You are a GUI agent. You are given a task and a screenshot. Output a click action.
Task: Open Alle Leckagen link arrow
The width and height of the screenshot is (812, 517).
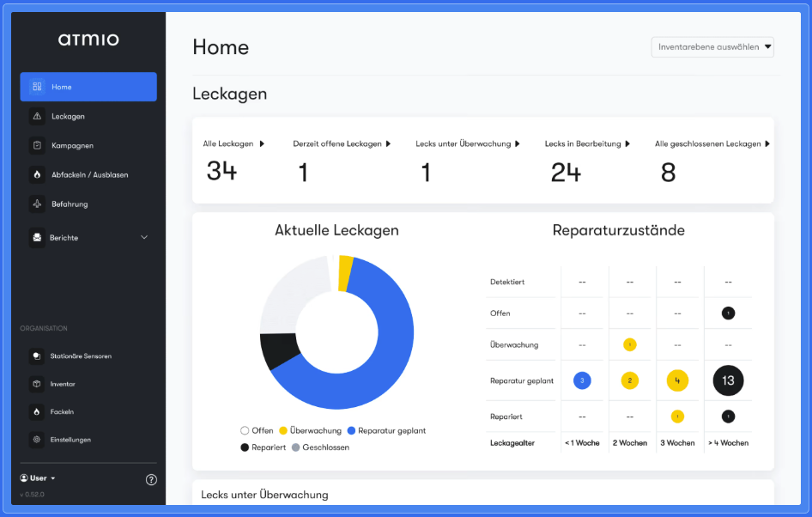click(x=262, y=143)
